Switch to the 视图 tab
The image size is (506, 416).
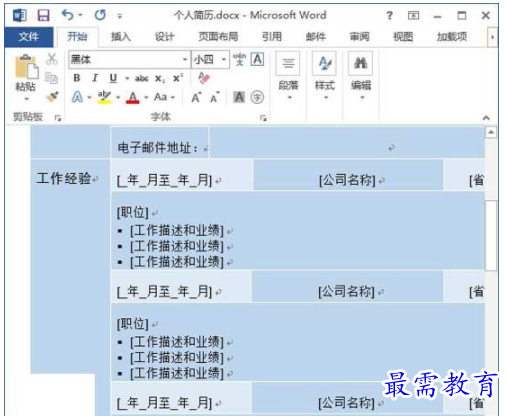point(403,36)
